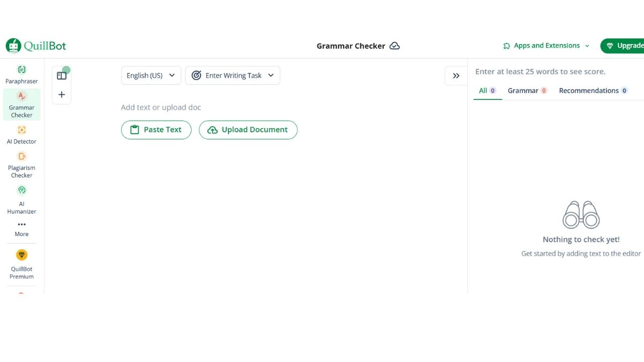Open the English (US) language dropdown
This screenshot has height=362, width=644.
pyautogui.click(x=151, y=76)
